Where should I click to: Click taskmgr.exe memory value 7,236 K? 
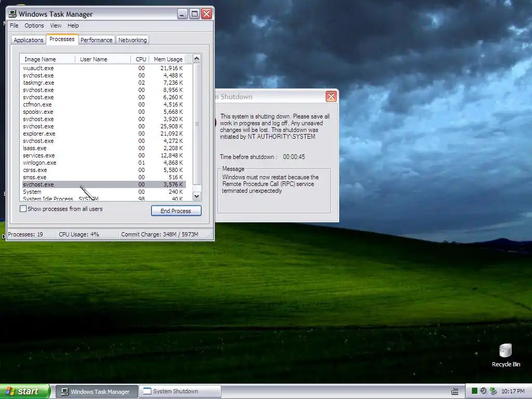pyautogui.click(x=173, y=83)
